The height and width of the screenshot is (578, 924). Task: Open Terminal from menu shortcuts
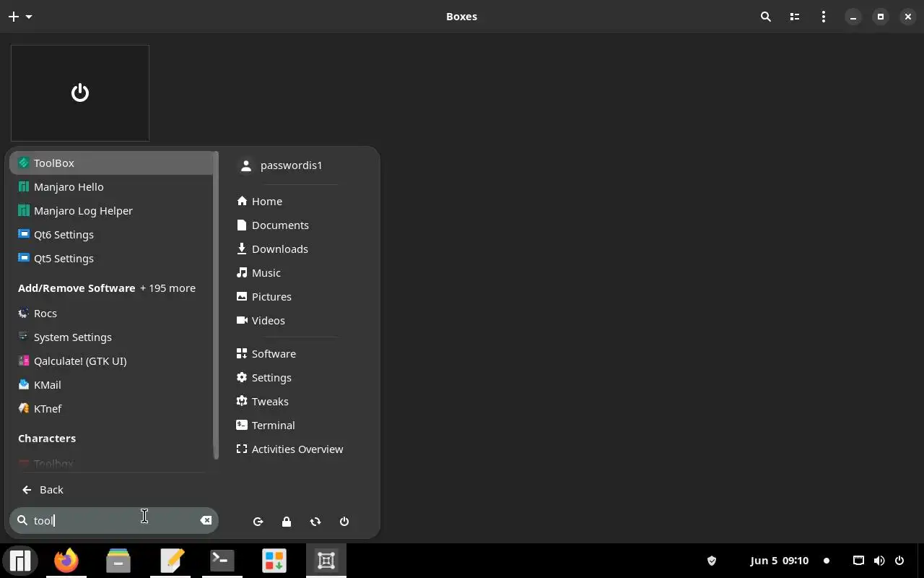pos(266,426)
